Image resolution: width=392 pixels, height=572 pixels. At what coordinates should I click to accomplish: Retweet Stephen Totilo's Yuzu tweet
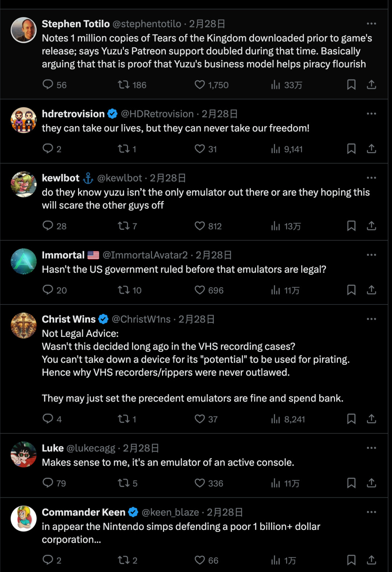pyautogui.click(x=123, y=85)
